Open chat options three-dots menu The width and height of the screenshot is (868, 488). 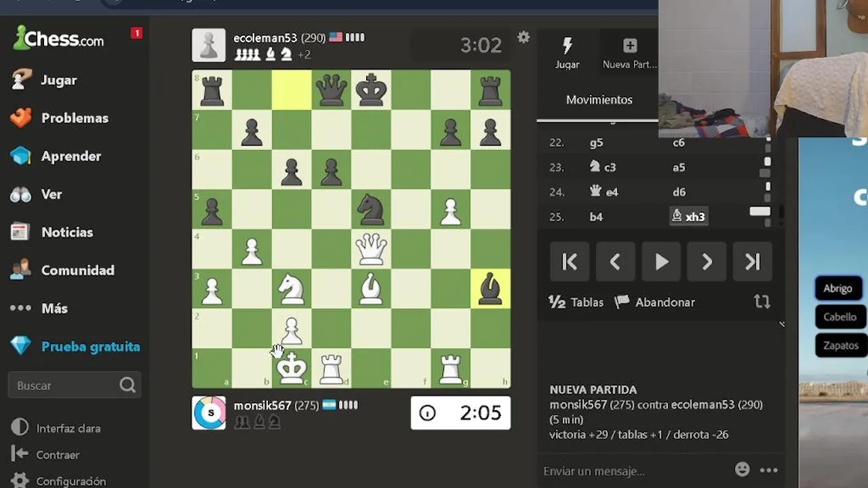pyautogui.click(x=768, y=470)
